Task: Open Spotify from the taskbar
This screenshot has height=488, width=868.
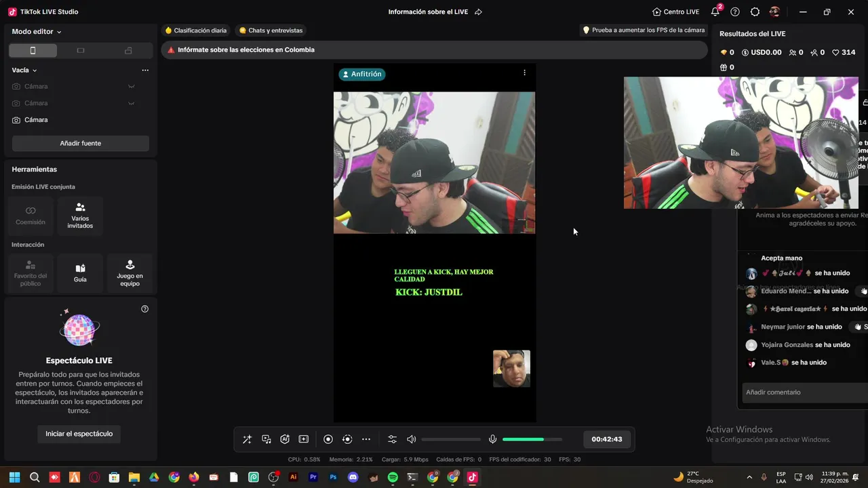Action: coord(393,477)
